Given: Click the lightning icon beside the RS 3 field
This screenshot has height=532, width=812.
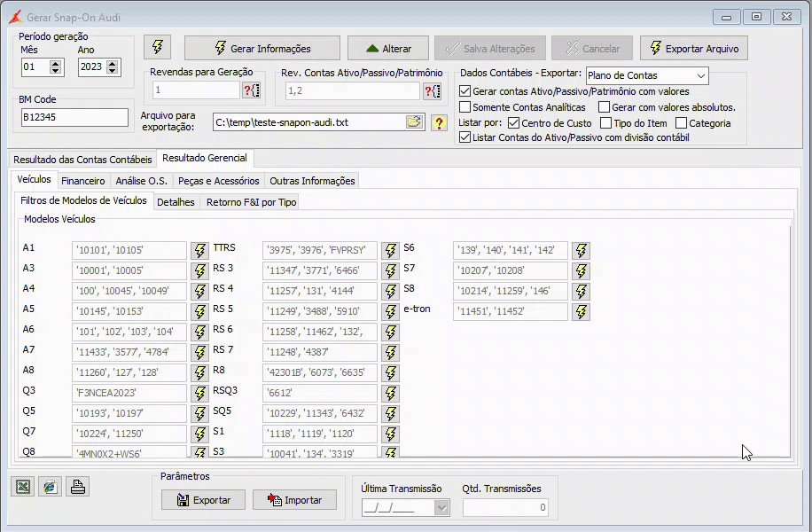Looking at the screenshot, I should [390, 271].
